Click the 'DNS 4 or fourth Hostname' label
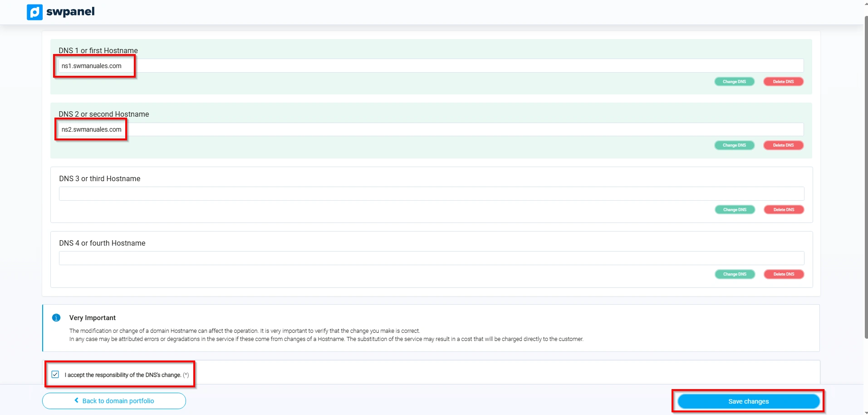The height and width of the screenshot is (415, 868). pyautogui.click(x=102, y=243)
